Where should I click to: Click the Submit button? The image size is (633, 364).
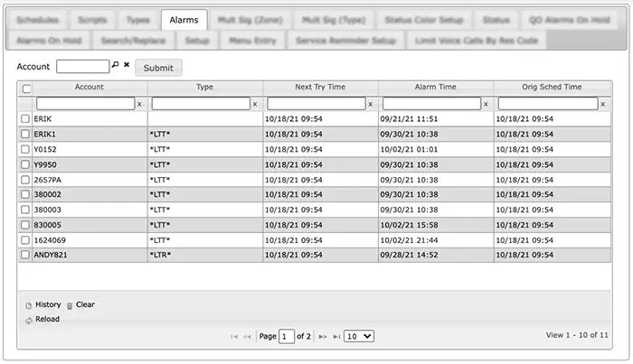(158, 68)
